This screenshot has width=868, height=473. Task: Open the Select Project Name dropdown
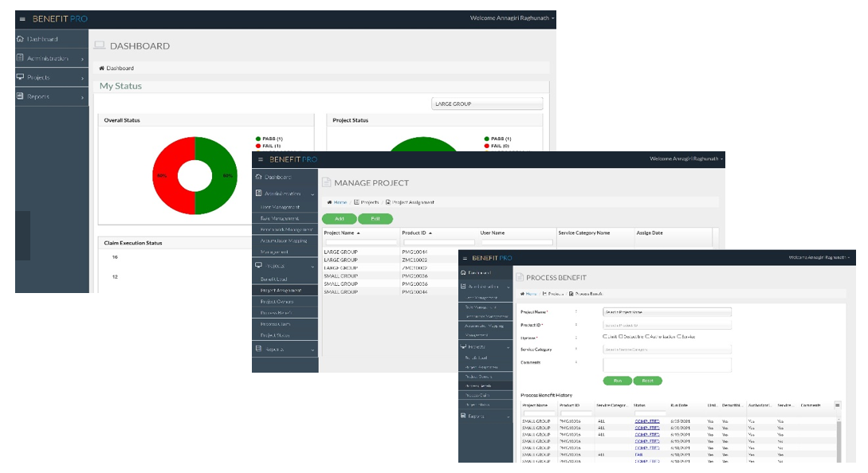coord(666,312)
